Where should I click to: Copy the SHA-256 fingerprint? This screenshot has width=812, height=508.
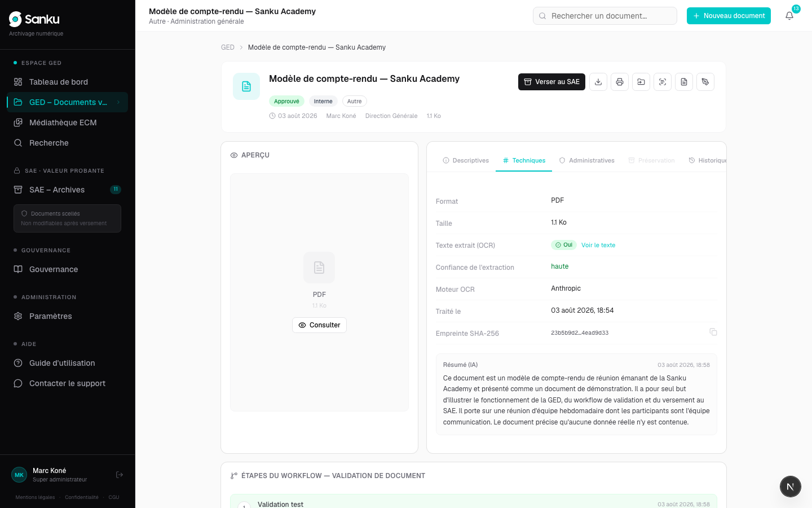point(713,332)
